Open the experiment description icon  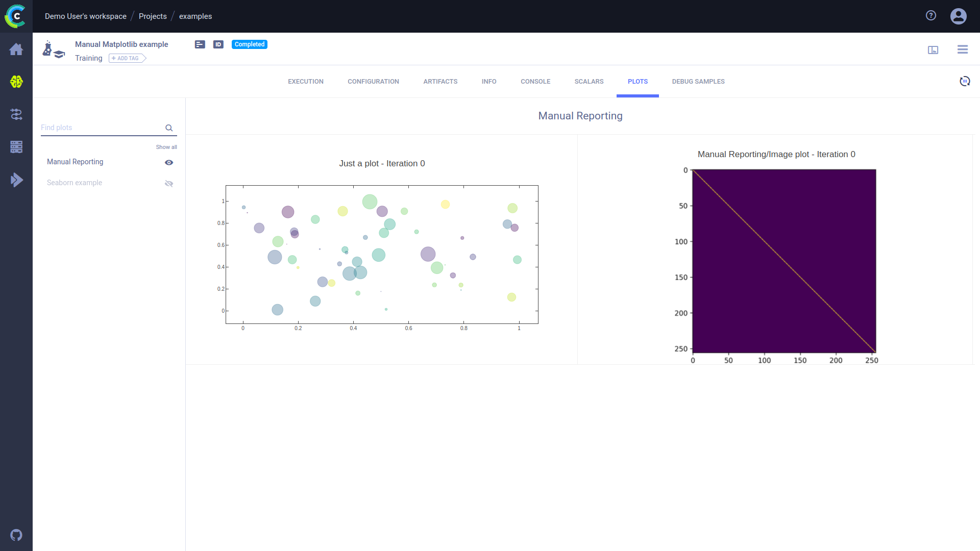(x=200, y=44)
